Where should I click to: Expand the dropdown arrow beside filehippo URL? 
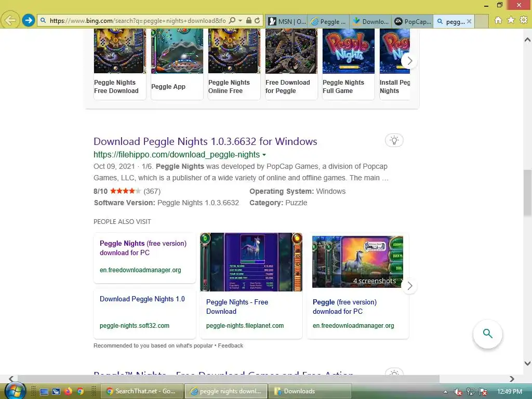(x=264, y=155)
